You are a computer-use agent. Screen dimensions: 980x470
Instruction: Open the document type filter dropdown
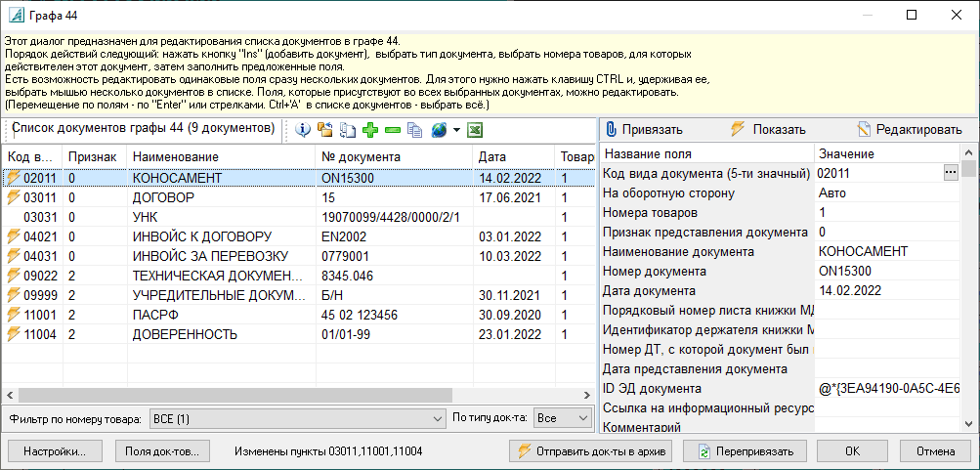coord(582,418)
